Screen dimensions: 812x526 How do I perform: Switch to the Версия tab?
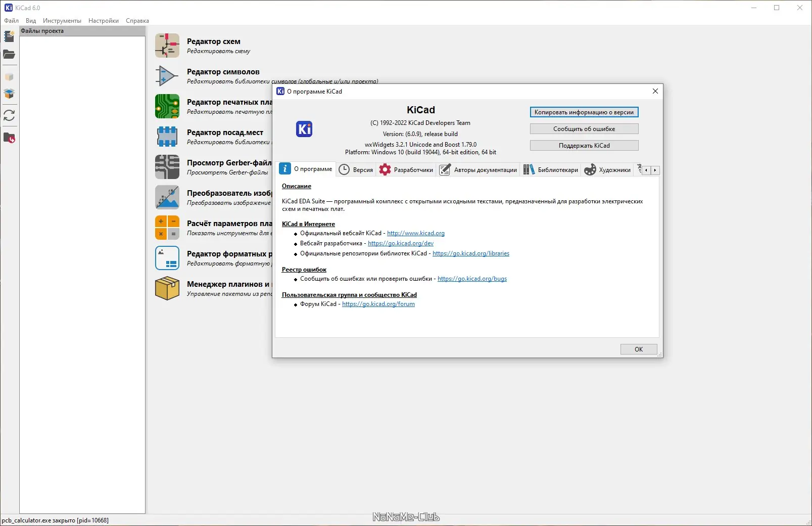[356, 170]
